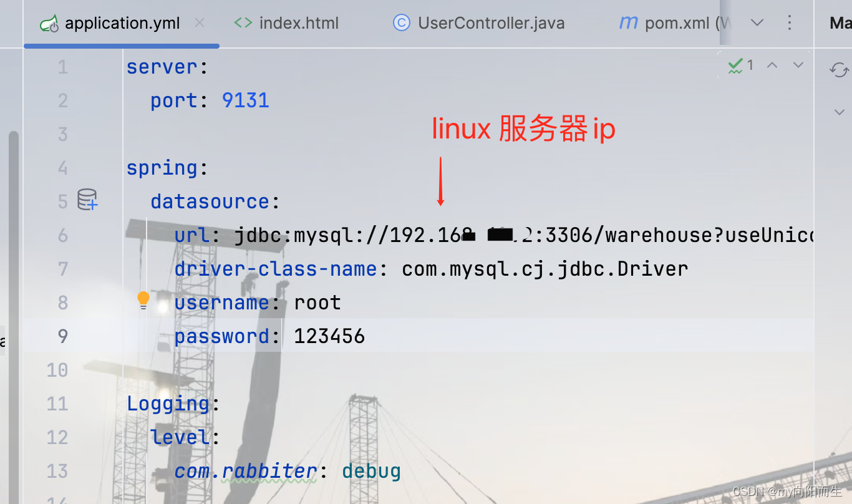Click the collapse chevron below the refresh icon
The image size is (852, 504).
[839, 112]
